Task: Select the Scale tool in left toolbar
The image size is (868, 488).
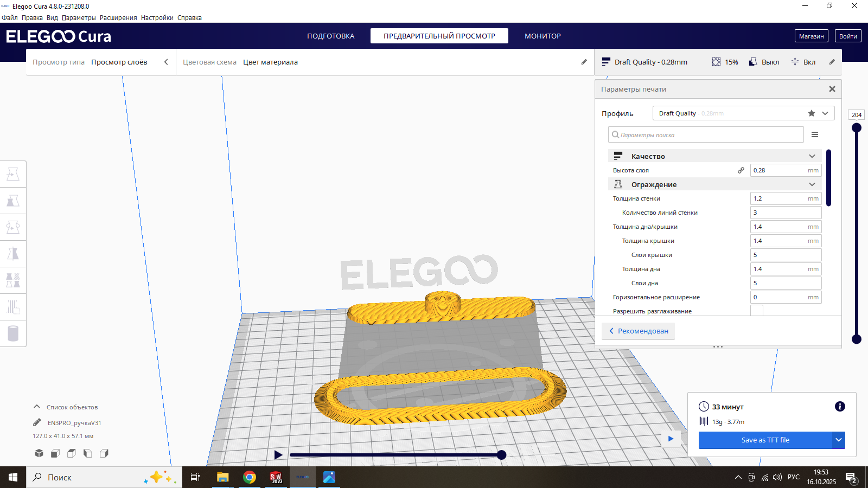Action: coord(13,201)
